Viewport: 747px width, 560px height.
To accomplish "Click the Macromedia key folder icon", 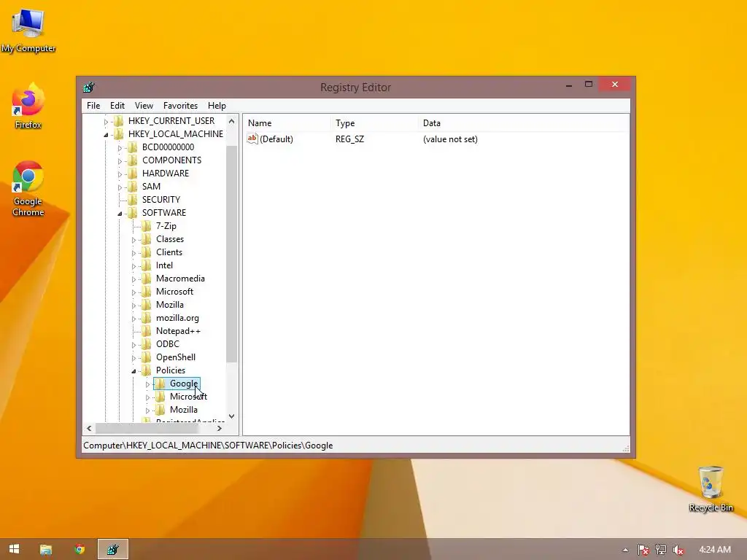I will pyautogui.click(x=147, y=279).
